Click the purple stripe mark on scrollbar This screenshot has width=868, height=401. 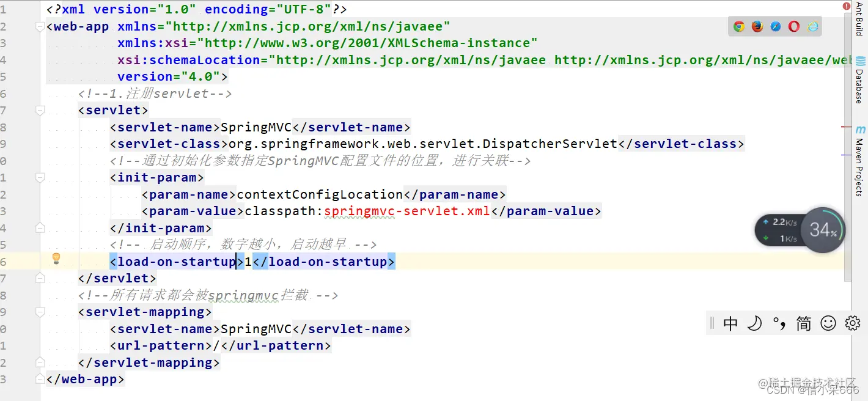pyautogui.click(x=847, y=155)
